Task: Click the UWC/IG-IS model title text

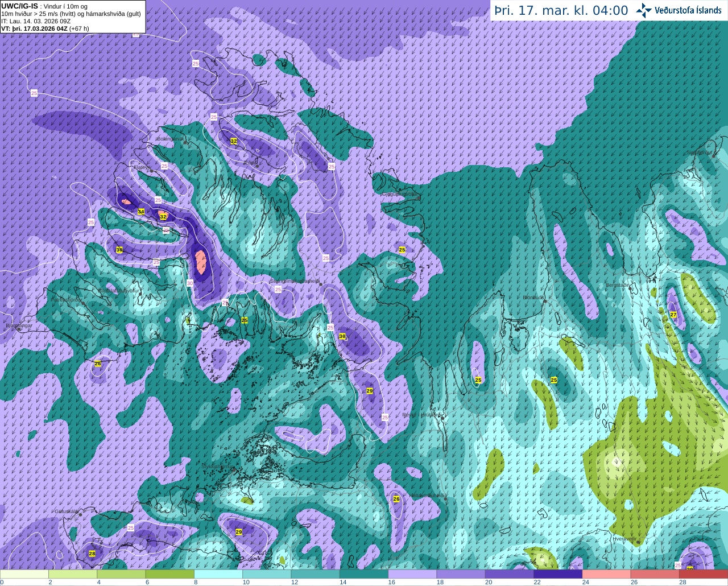Action: 20,6
